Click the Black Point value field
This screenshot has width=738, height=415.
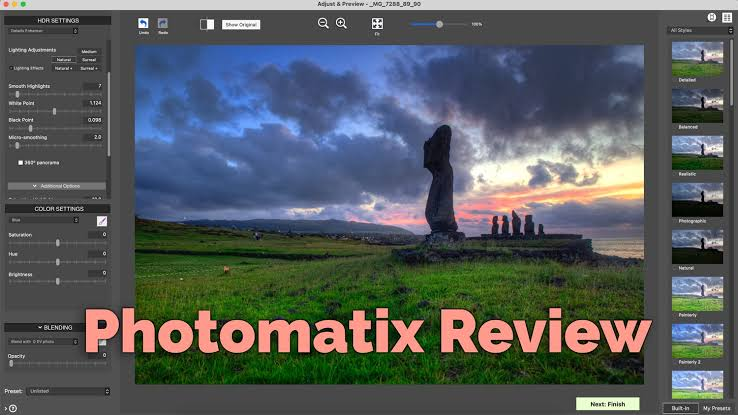tap(93, 120)
